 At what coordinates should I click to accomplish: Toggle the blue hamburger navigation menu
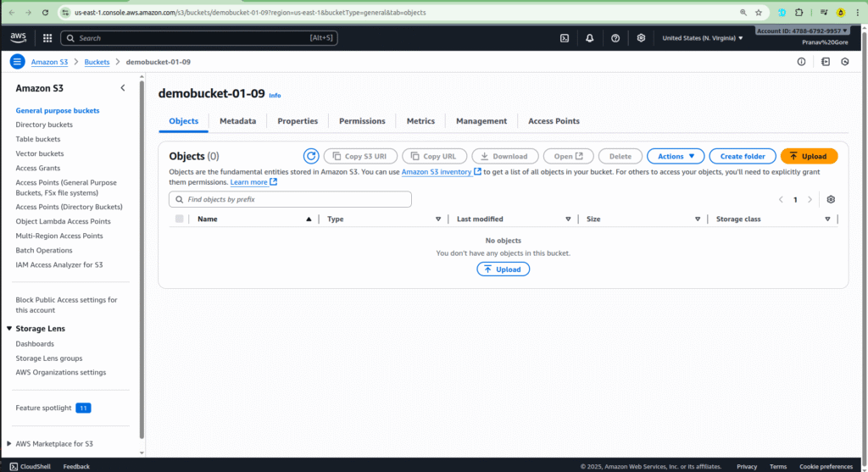pyautogui.click(x=17, y=61)
